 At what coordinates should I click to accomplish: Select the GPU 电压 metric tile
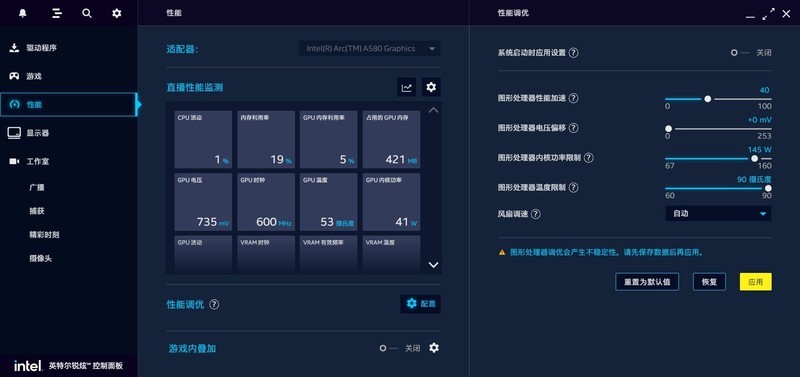[203, 202]
